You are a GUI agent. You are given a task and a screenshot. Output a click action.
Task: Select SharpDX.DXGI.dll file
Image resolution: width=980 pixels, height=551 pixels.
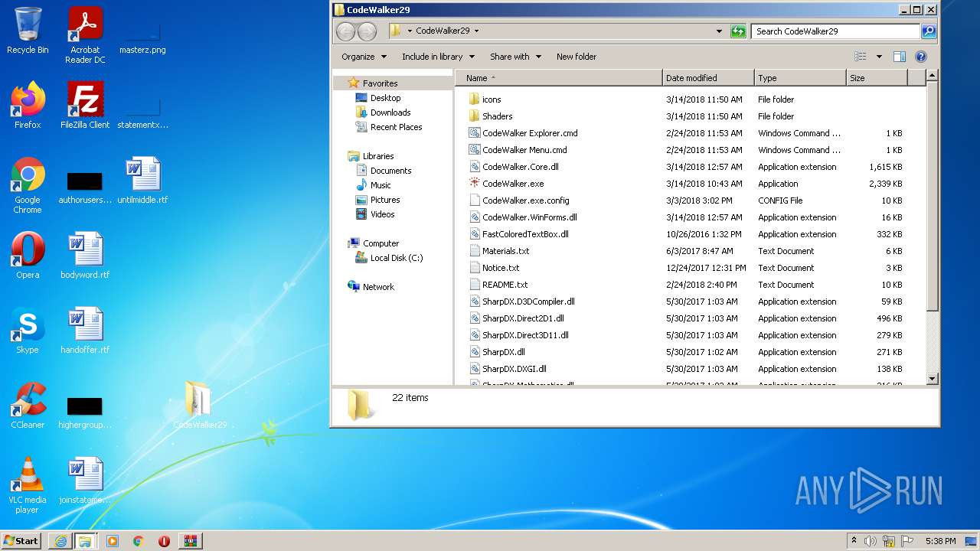514,369
